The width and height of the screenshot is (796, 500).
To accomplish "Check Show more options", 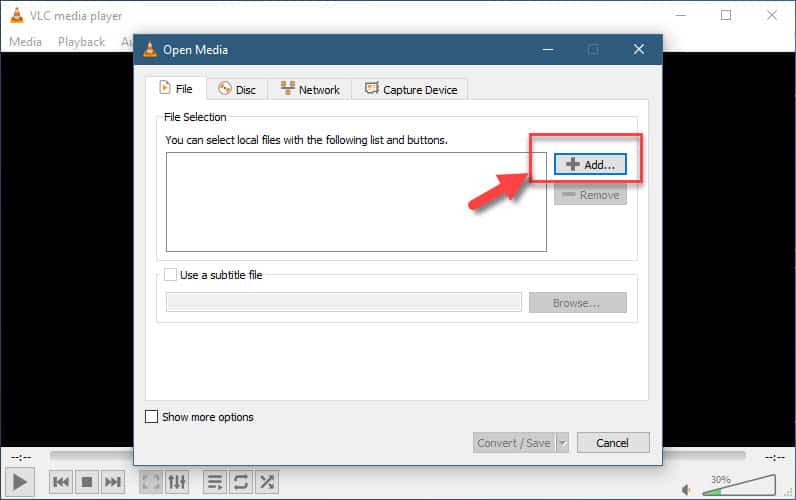I will click(x=151, y=417).
